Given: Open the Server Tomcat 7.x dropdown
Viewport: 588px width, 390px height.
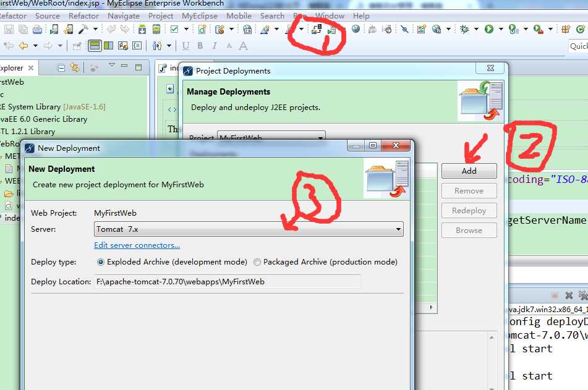Looking at the screenshot, I should [x=249, y=229].
